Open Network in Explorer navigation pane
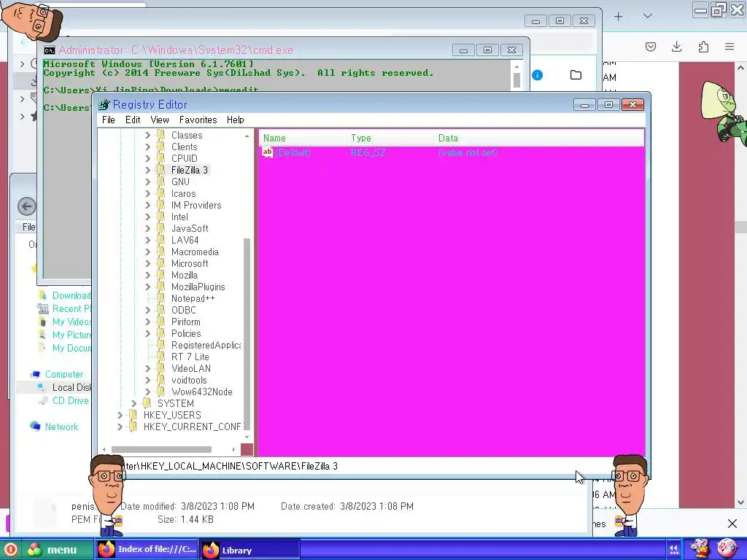This screenshot has width=747, height=560. pos(61,427)
